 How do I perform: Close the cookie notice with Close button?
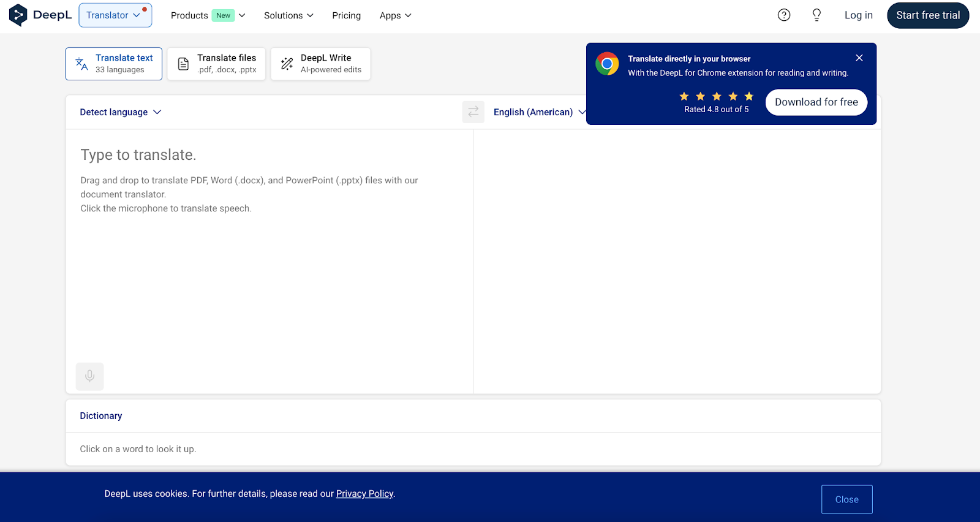click(847, 499)
